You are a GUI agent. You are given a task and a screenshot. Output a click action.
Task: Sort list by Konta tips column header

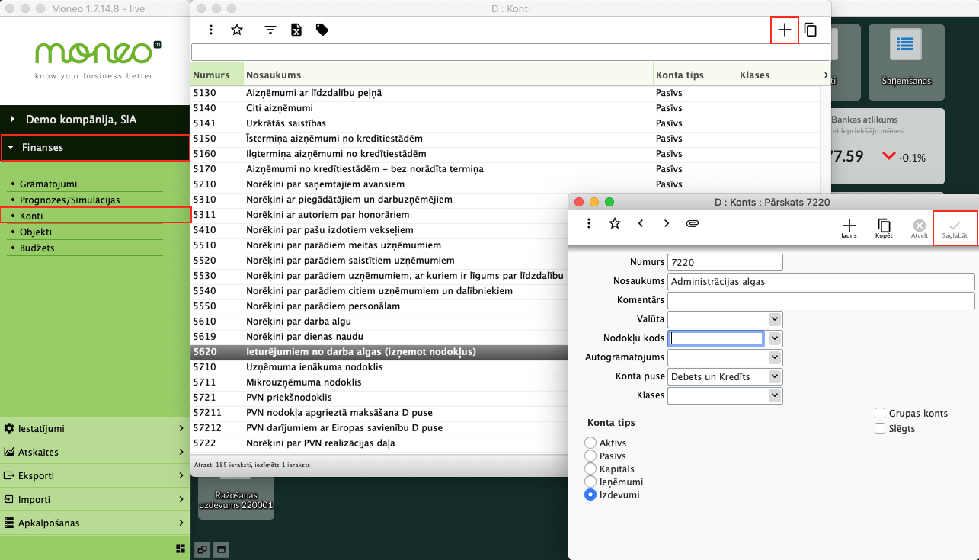click(x=695, y=75)
